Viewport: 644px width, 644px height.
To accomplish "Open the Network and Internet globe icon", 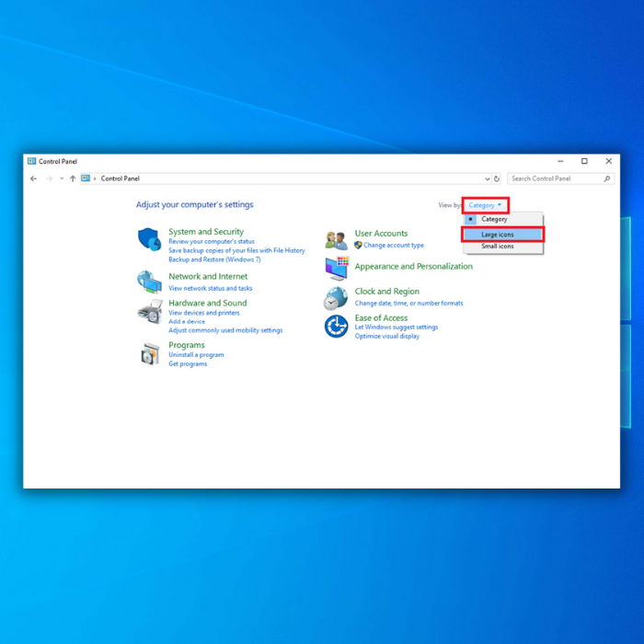I will pyautogui.click(x=149, y=282).
